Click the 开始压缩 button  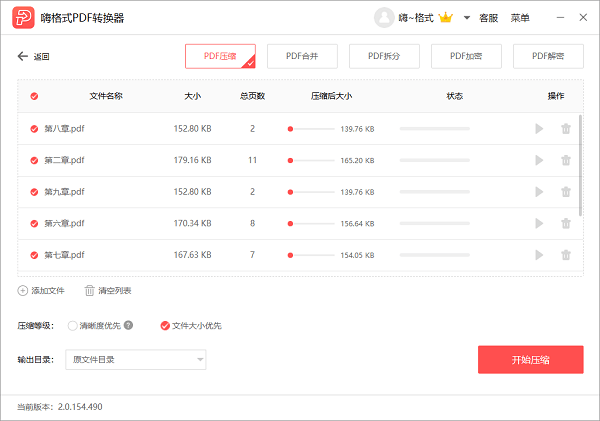point(530,360)
